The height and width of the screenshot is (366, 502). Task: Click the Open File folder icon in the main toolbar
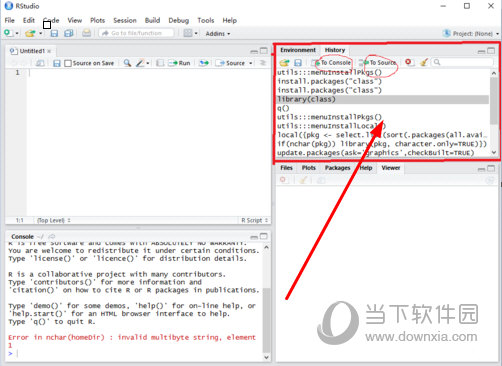coord(30,33)
